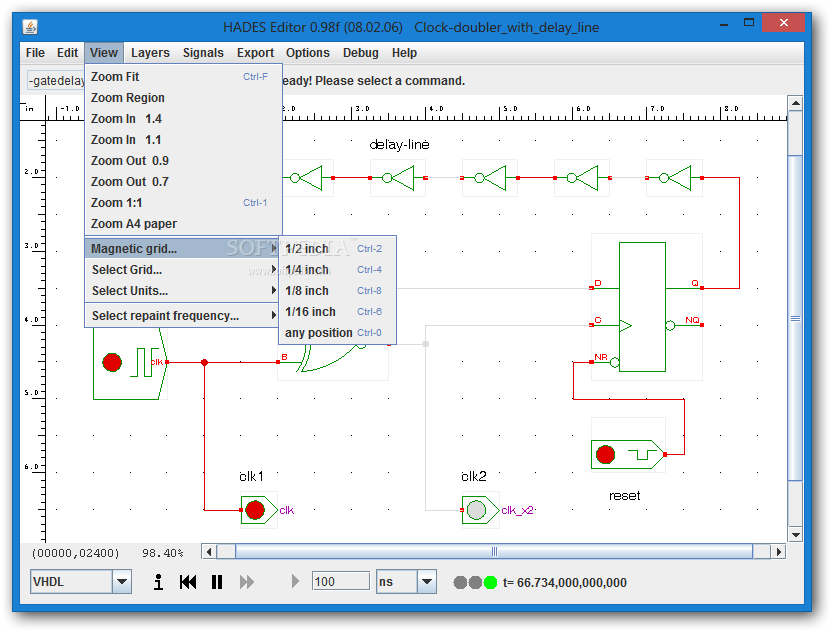Click the vertical scrollbar thumb

[795, 318]
